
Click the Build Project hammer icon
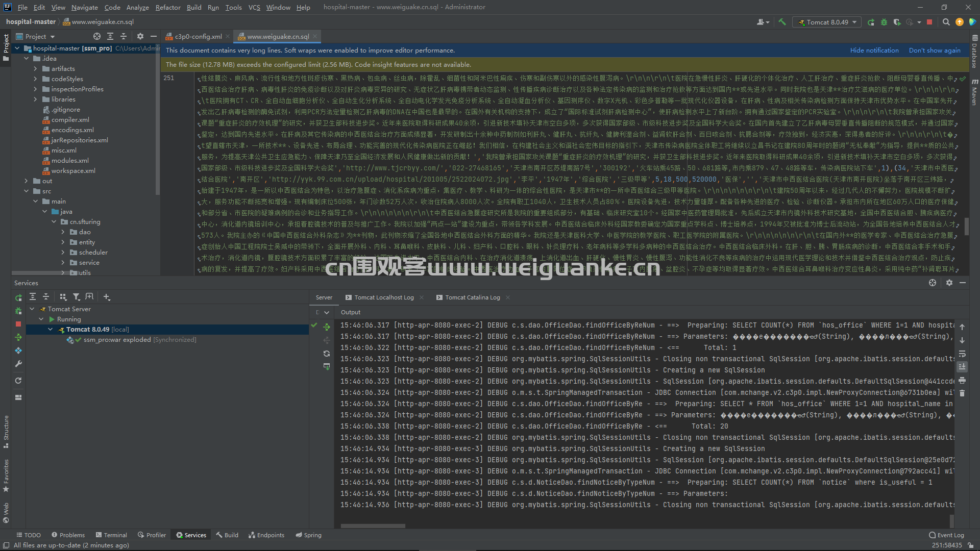781,22
